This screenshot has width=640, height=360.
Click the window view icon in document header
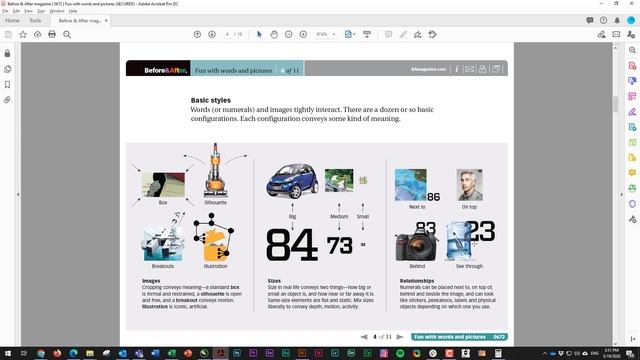tap(496, 69)
